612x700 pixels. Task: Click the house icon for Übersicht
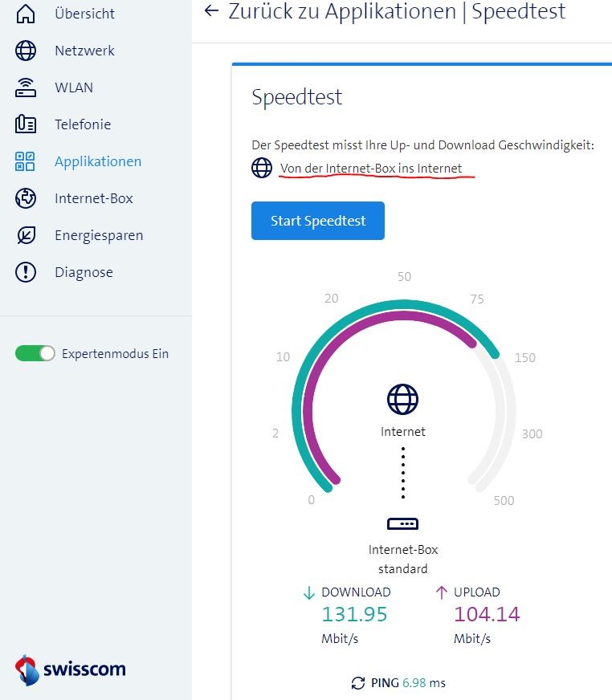(x=26, y=14)
